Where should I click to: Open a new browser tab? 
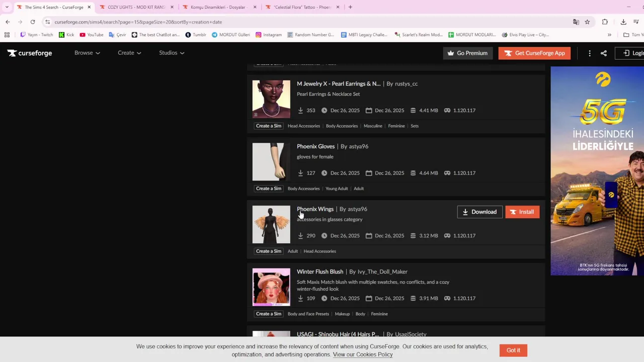click(350, 7)
